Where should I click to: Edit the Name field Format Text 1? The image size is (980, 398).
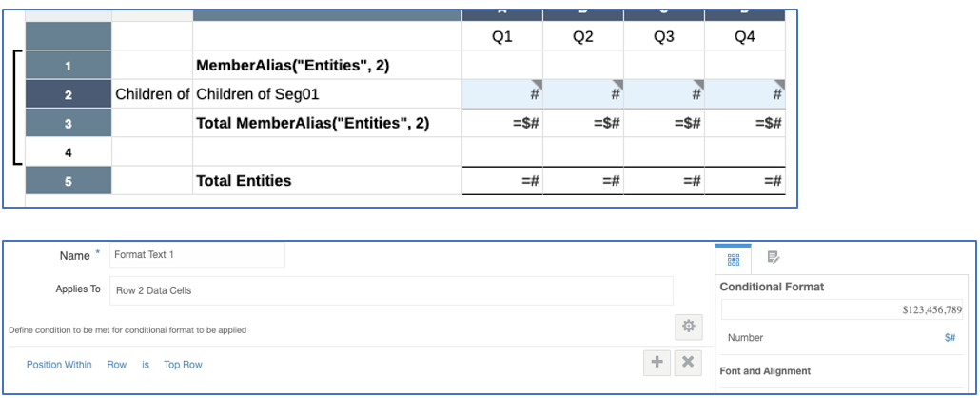(197, 255)
